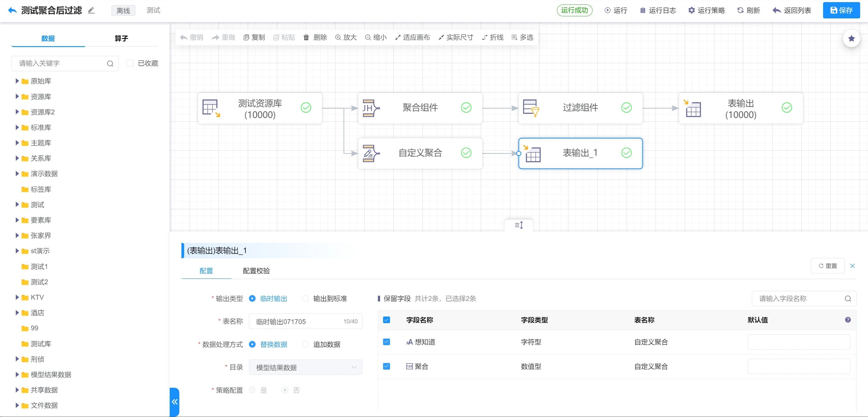Image resolution: width=868 pixels, height=417 pixels.
Task: Uncheck the 聚合 field checkbox
Action: [386, 366]
